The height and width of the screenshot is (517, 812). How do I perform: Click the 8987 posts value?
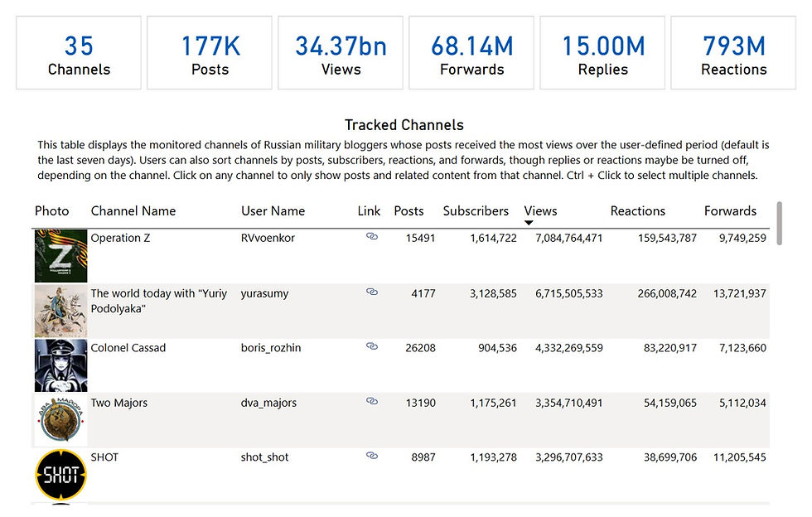point(423,457)
